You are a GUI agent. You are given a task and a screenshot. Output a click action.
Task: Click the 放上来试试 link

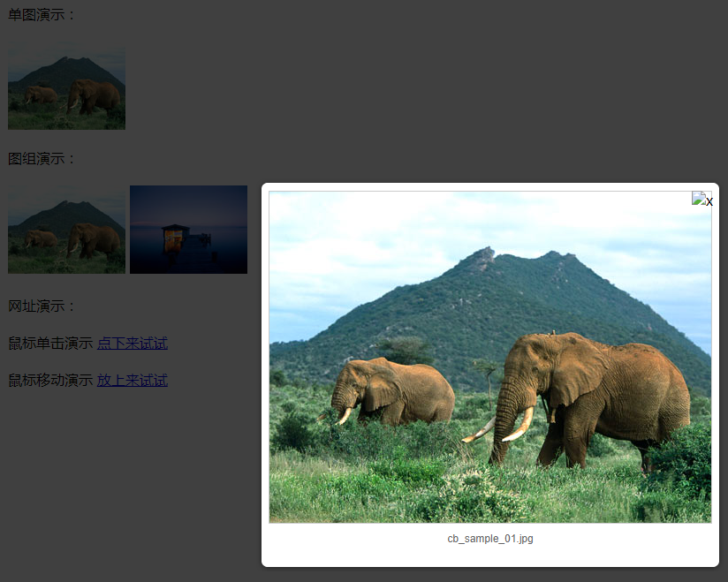click(133, 381)
